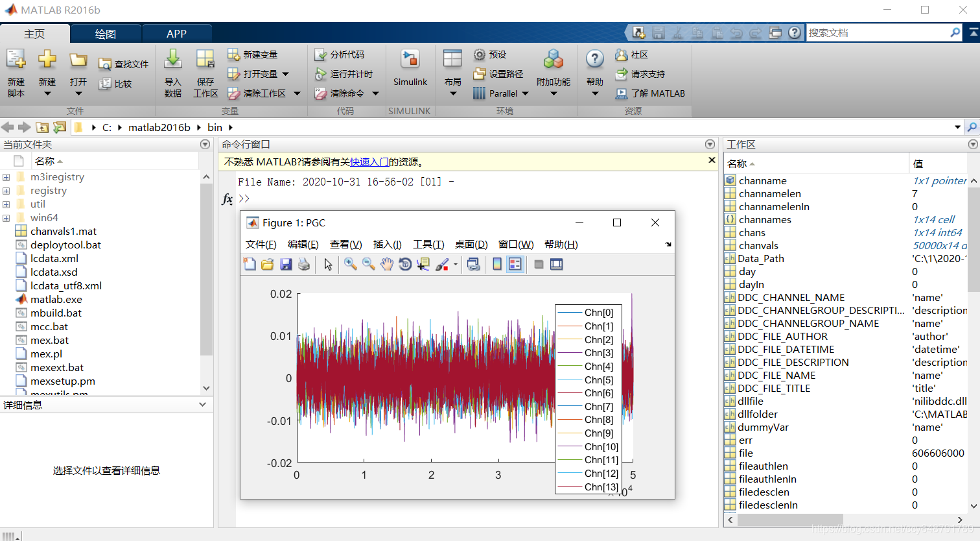Open 预设 (Preferences) gear
Image resolution: width=980 pixels, height=541 pixels.
coord(489,54)
